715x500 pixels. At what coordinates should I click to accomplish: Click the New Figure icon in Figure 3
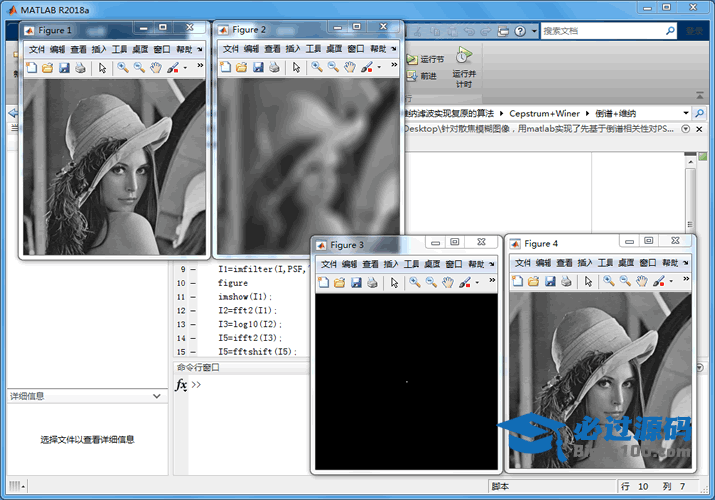pos(323,283)
